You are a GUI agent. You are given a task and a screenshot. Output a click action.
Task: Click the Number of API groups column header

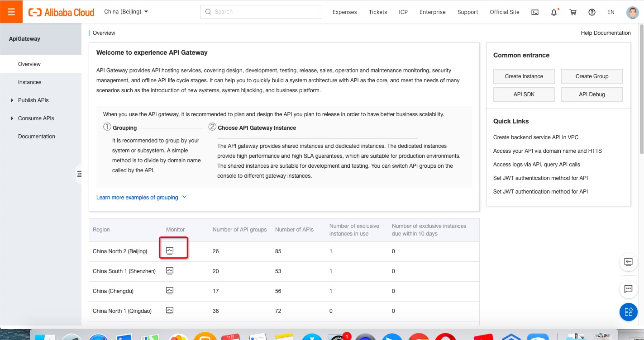click(239, 230)
